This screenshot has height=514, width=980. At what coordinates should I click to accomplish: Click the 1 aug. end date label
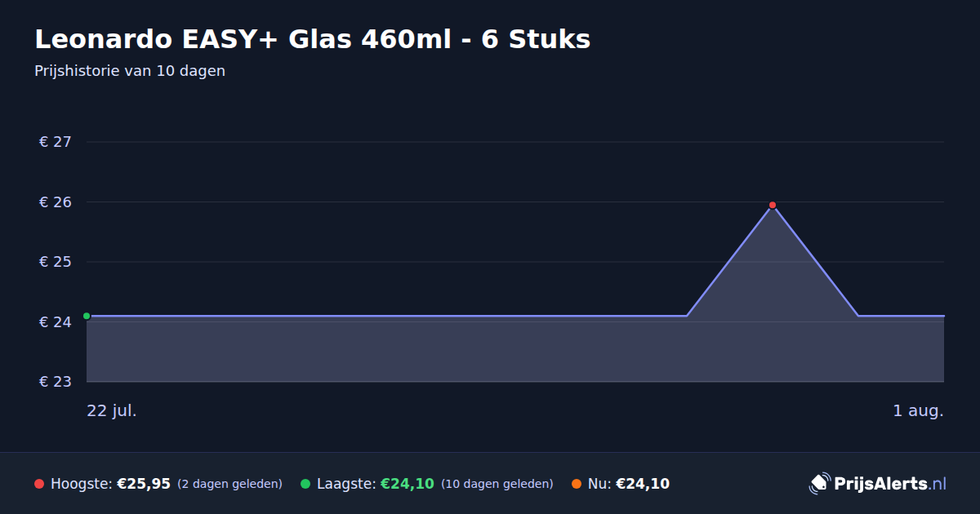tap(918, 410)
